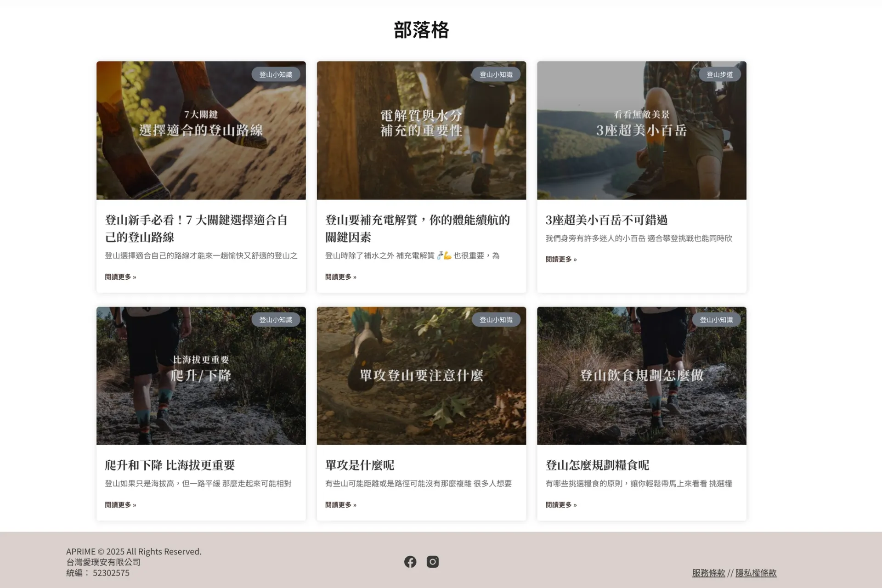Open the Instagram icon in footer
This screenshot has width=882, height=588.
[432, 562]
